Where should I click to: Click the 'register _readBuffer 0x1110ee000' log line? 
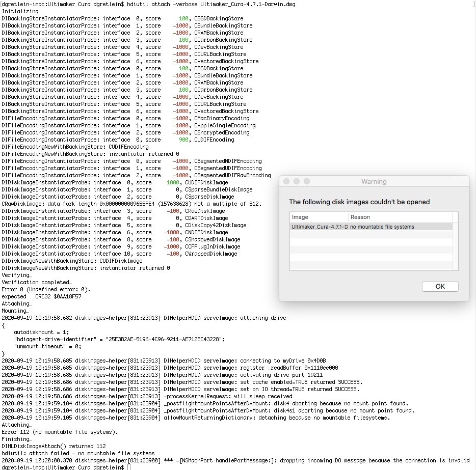(x=170, y=368)
